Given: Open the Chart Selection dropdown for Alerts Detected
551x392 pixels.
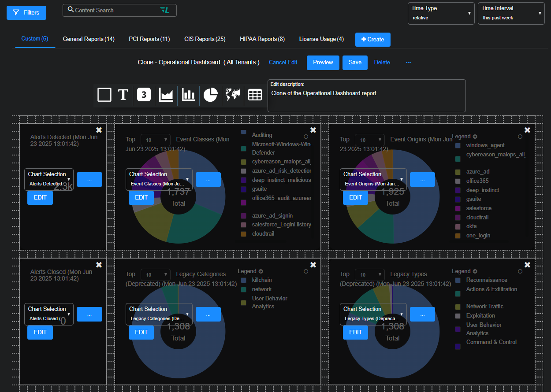Looking at the screenshot, I should (48, 179).
